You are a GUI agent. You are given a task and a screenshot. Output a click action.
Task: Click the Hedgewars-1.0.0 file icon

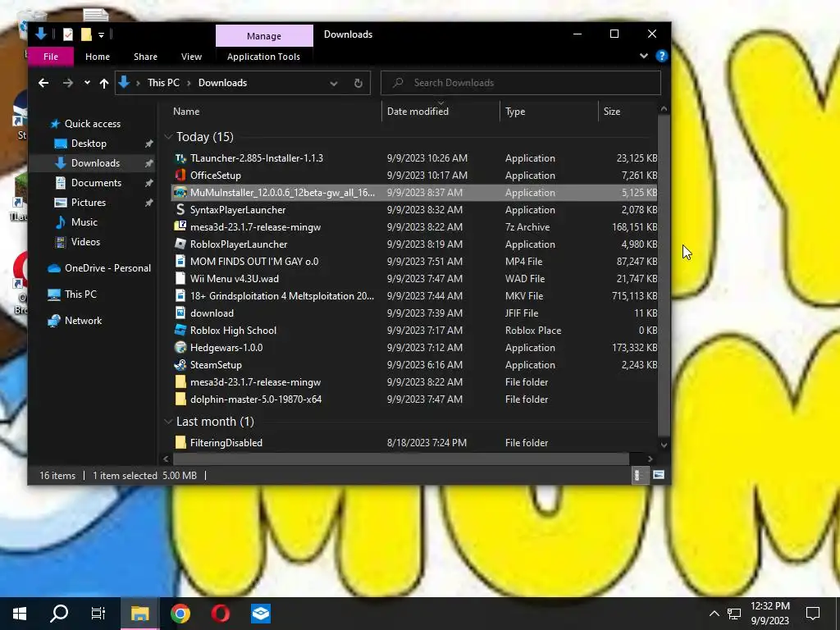point(180,347)
